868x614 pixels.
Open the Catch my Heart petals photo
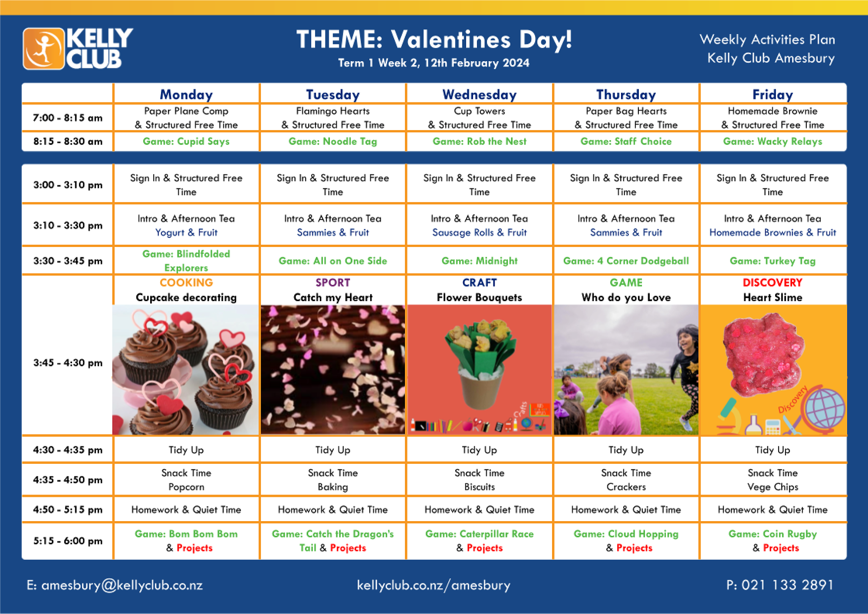pyautogui.click(x=333, y=370)
